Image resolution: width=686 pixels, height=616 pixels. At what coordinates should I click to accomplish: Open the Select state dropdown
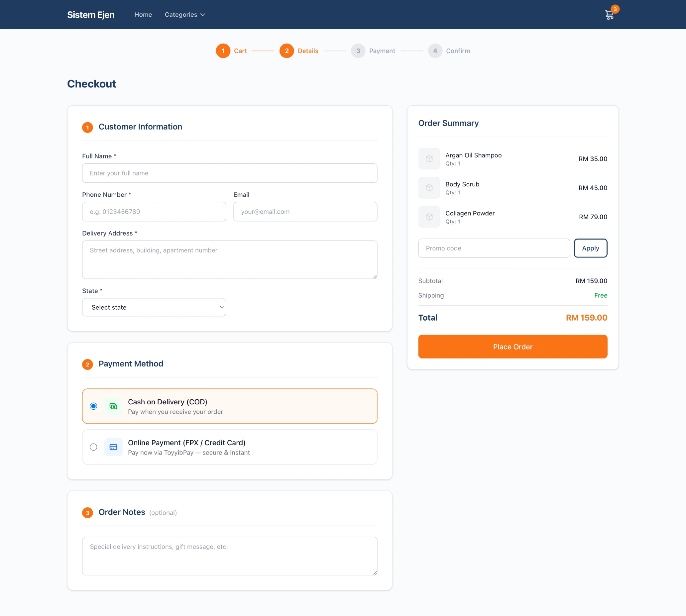[x=154, y=307]
